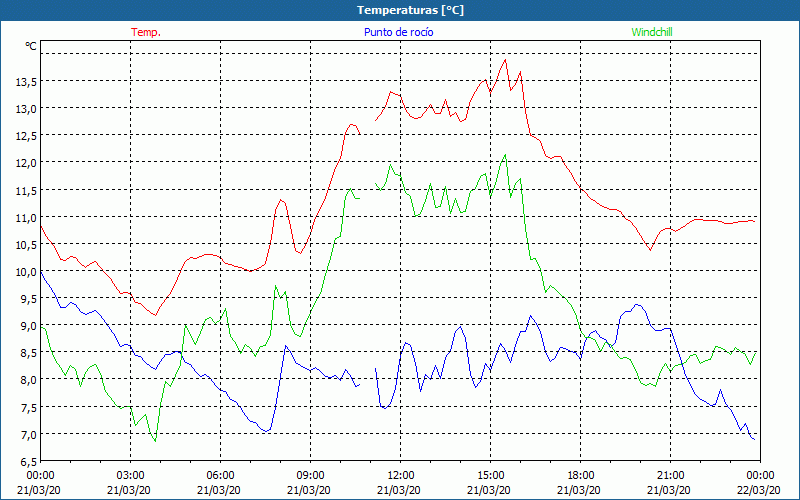This screenshot has width=800, height=500.
Task: Click the "°C" unit label above the y-axis
Action: pos(31,46)
